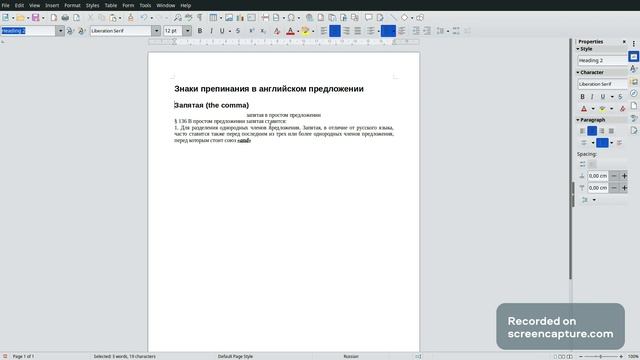The image size is (640, 360).
Task: Toggle Subscript in formatting toolbar
Action: 263,31
